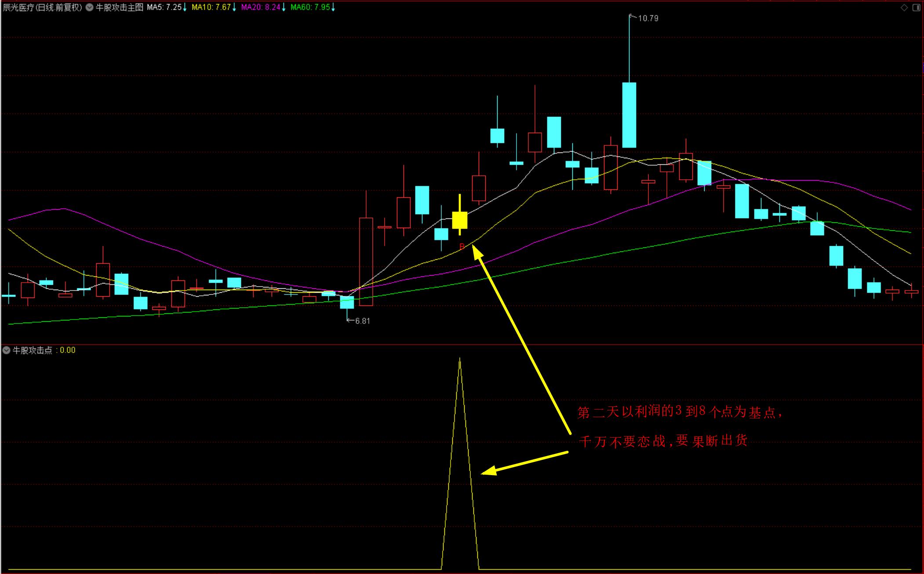This screenshot has width=924, height=574.
Task: Click the cyan down arrow after MA5
Action: (185, 7)
